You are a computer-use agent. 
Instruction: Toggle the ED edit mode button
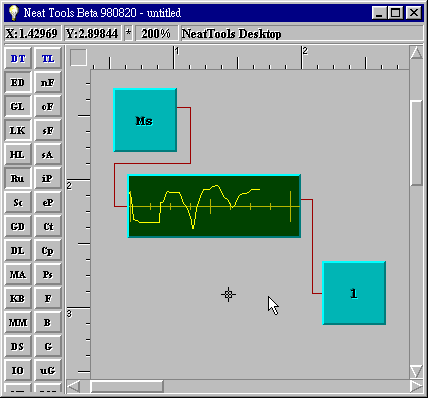click(x=18, y=82)
